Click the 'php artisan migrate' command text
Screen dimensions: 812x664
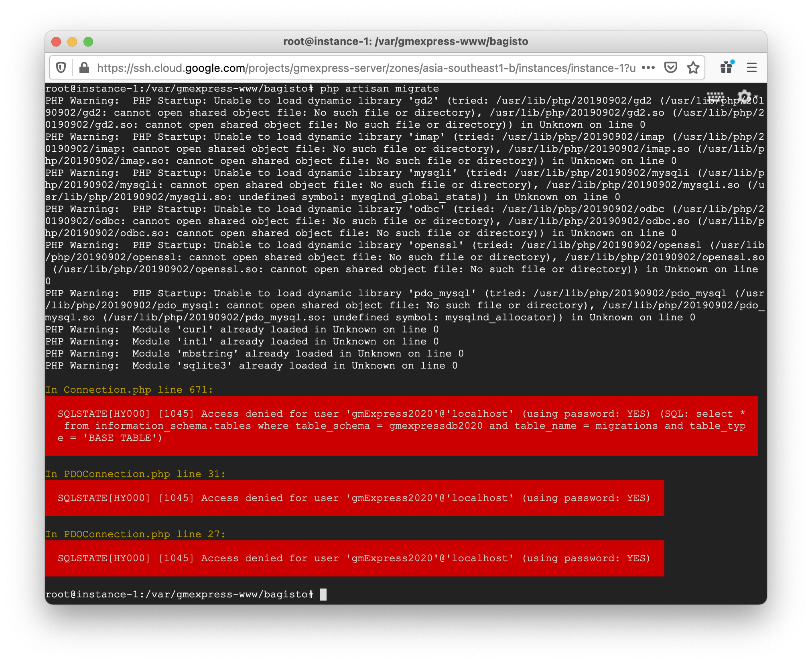pos(379,89)
